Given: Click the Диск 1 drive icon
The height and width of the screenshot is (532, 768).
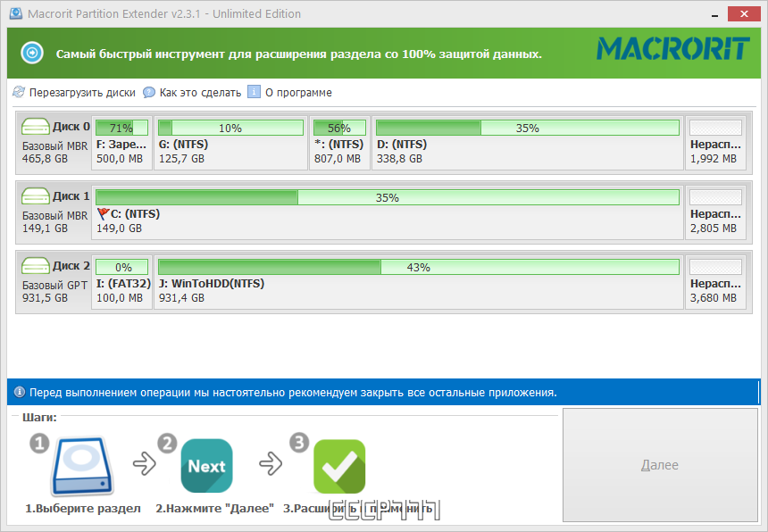Looking at the screenshot, I should tap(36, 196).
